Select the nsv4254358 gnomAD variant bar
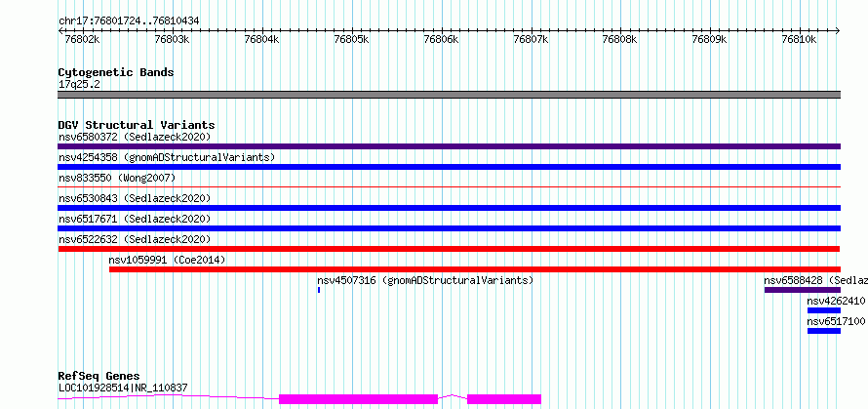Image resolution: width=868 pixels, height=409 pixels. click(x=449, y=167)
